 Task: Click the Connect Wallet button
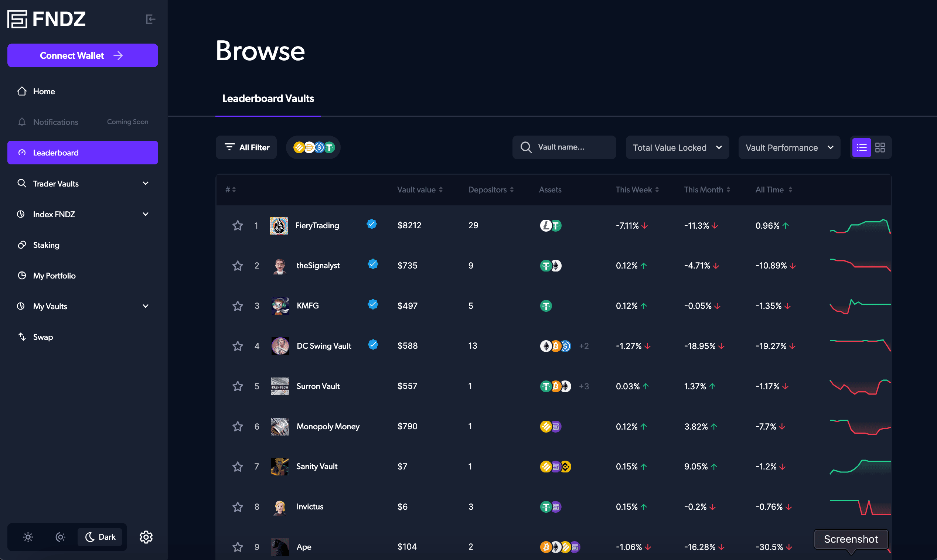(83, 55)
